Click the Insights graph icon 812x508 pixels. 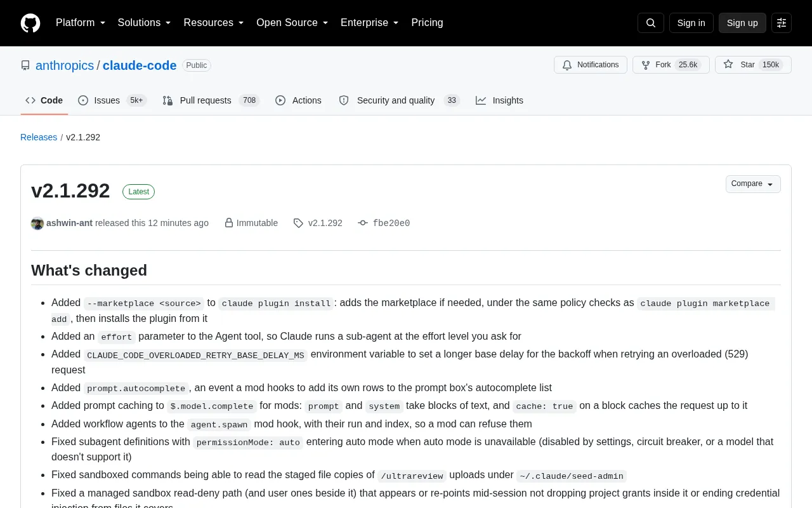pos(481,100)
